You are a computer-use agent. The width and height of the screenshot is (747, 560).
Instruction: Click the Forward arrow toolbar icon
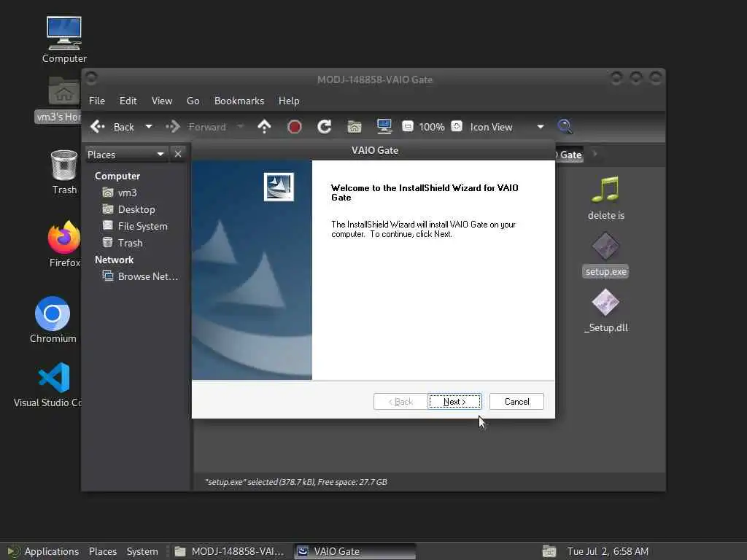[x=173, y=127]
